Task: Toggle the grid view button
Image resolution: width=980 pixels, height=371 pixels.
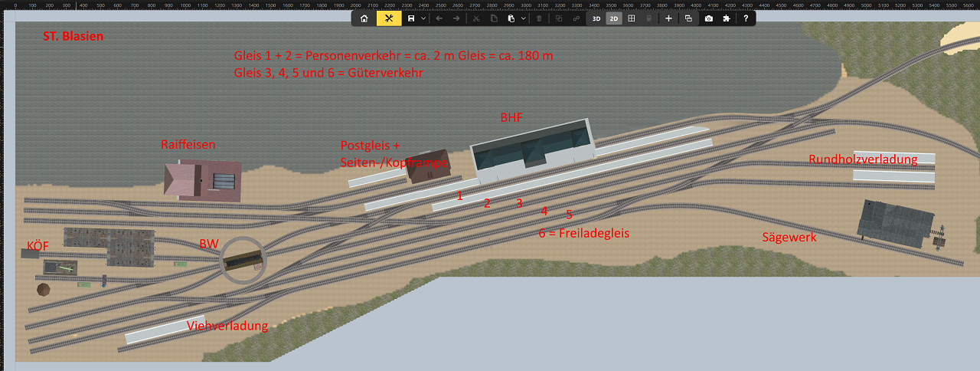Action: pos(632,18)
